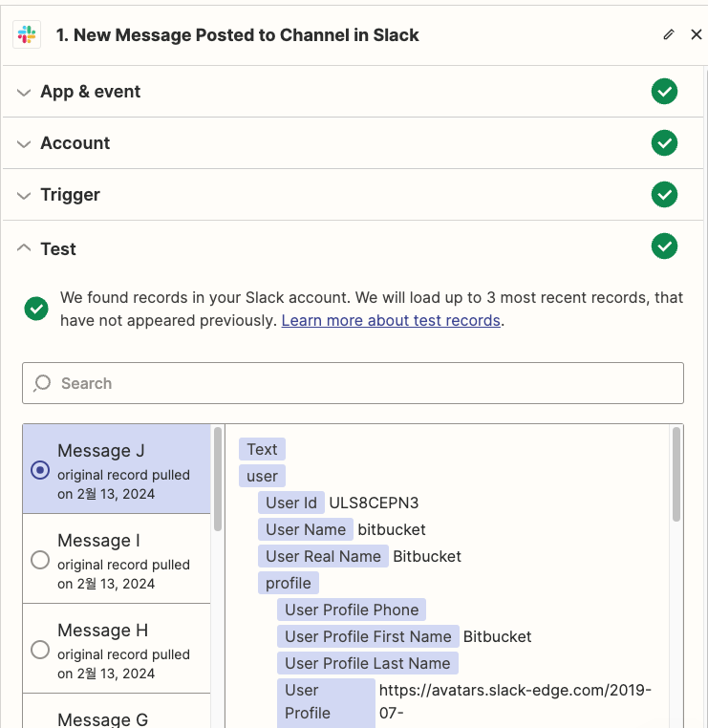Click the profile field label
The height and width of the screenshot is (728, 708).
tap(289, 583)
